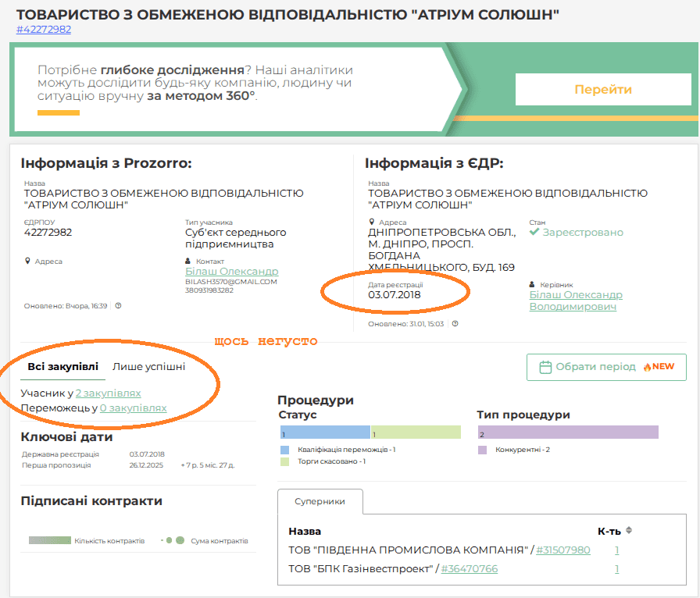The image size is (700, 598).
Task: Select the 'Суперники' tab
Action: point(320,501)
